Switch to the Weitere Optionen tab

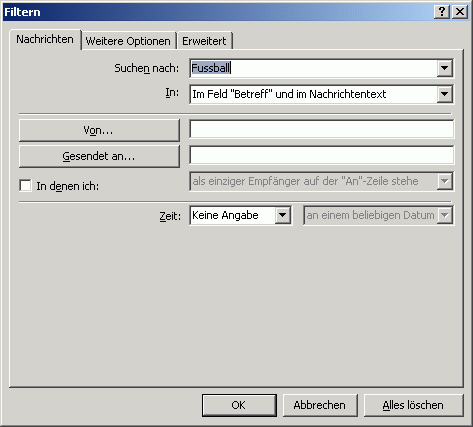(x=128, y=41)
